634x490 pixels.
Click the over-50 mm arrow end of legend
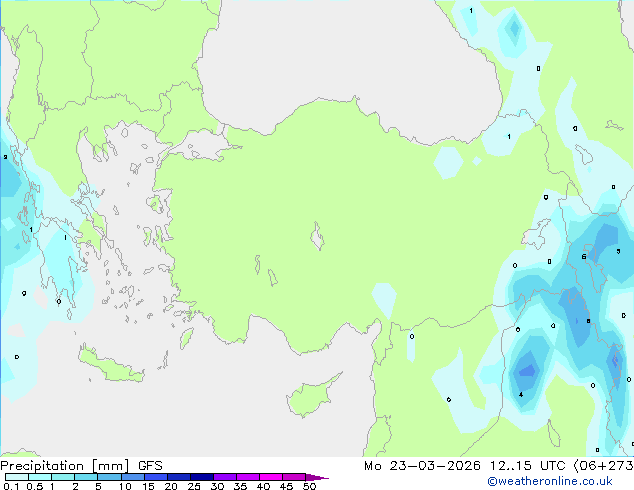tap(317, 477)
